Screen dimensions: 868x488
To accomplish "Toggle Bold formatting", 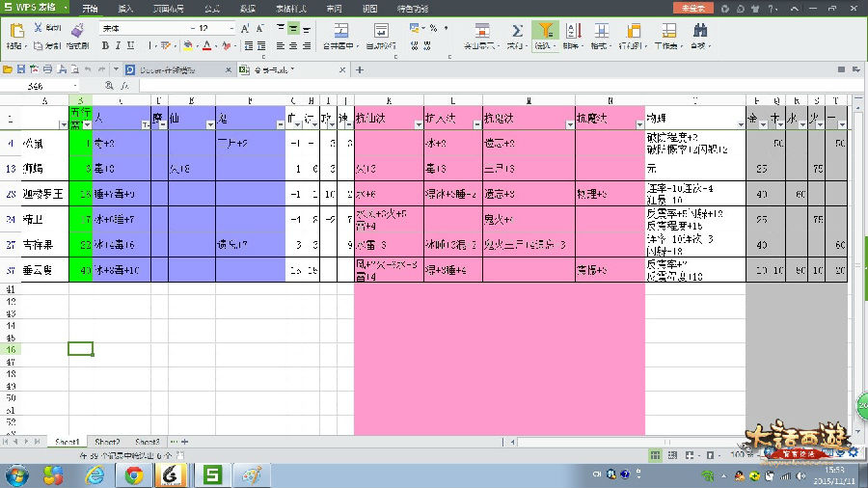I will click(x=105, y=45).
